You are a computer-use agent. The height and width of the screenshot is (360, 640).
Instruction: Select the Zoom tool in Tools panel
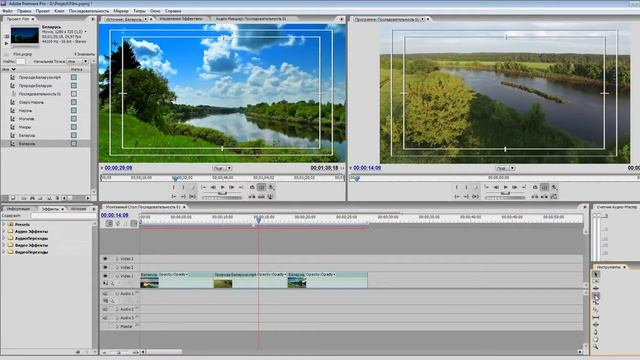click(596, 346)
